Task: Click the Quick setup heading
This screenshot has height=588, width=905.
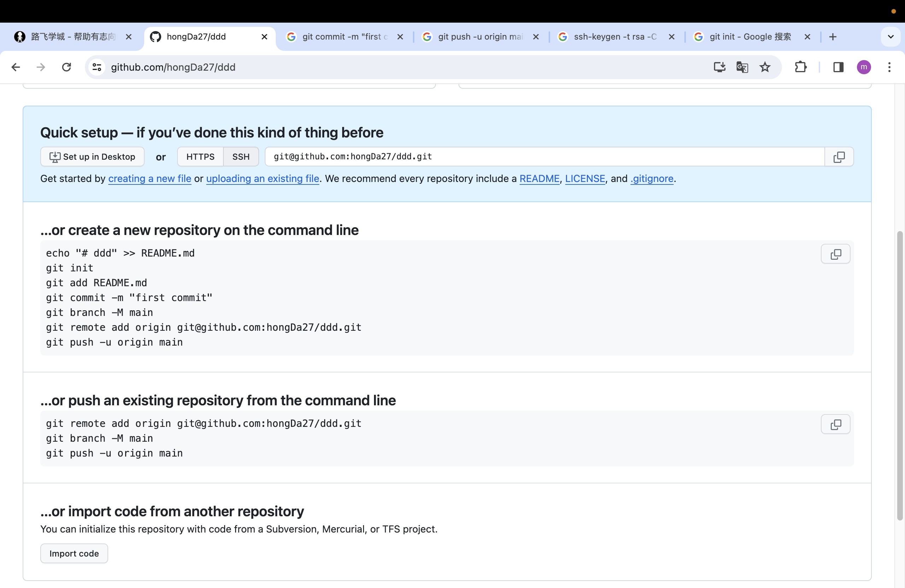Action: coord(212,133)
